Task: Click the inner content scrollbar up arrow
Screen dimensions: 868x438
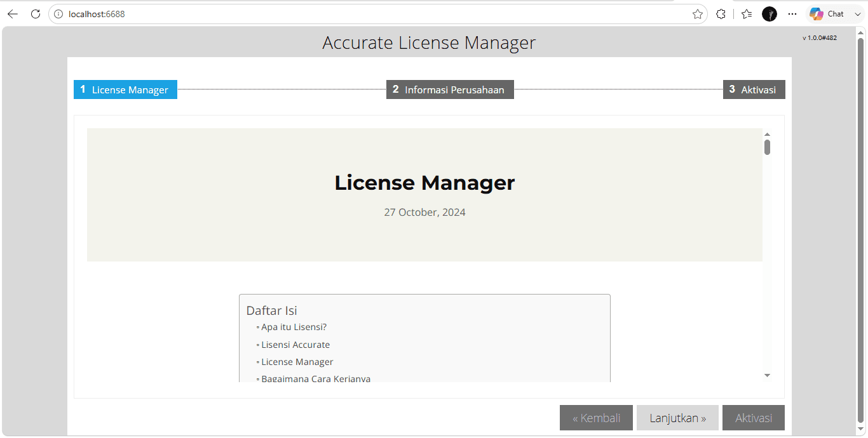Action: (767, 134)
